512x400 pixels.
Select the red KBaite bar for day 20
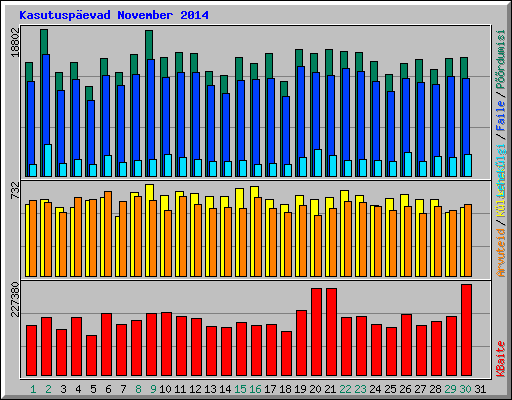click(316, 332)
